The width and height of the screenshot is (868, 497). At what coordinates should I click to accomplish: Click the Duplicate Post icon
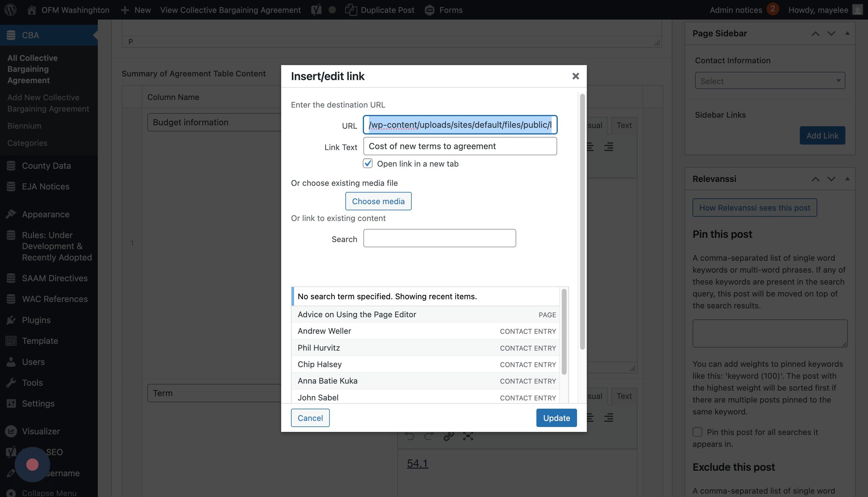coord(351,9)
